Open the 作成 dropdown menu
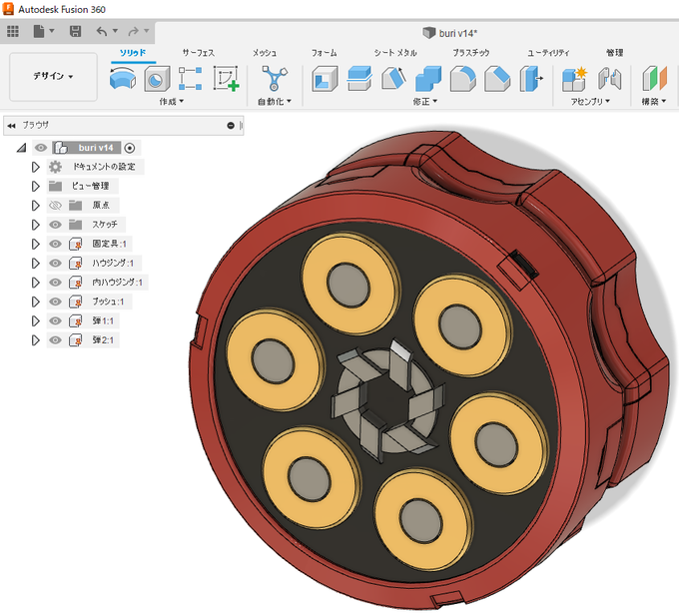The height and width of the screenshot is (616, 679). pos(172,101)
